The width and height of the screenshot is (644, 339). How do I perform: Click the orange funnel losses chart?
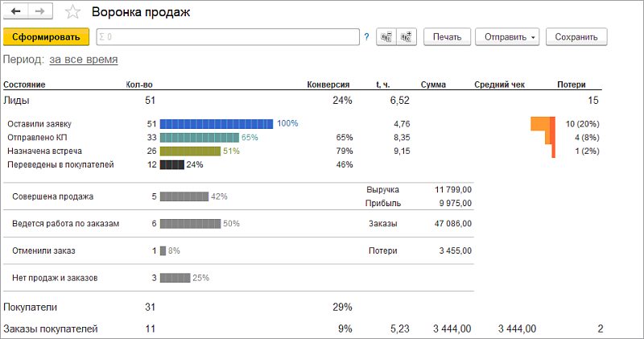[x=544, y=137]
